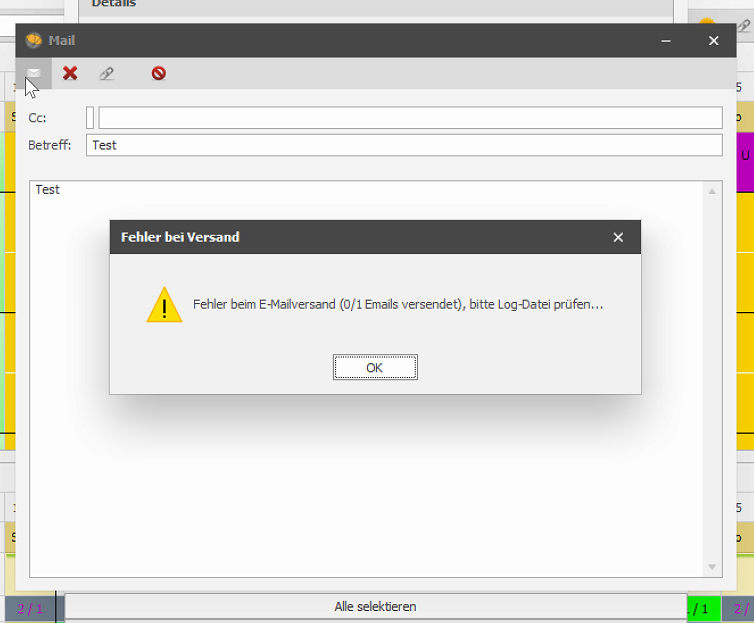Click the Mail window app logo icon
The height and width of the screenshot is (623, 754).
point(34,40)
